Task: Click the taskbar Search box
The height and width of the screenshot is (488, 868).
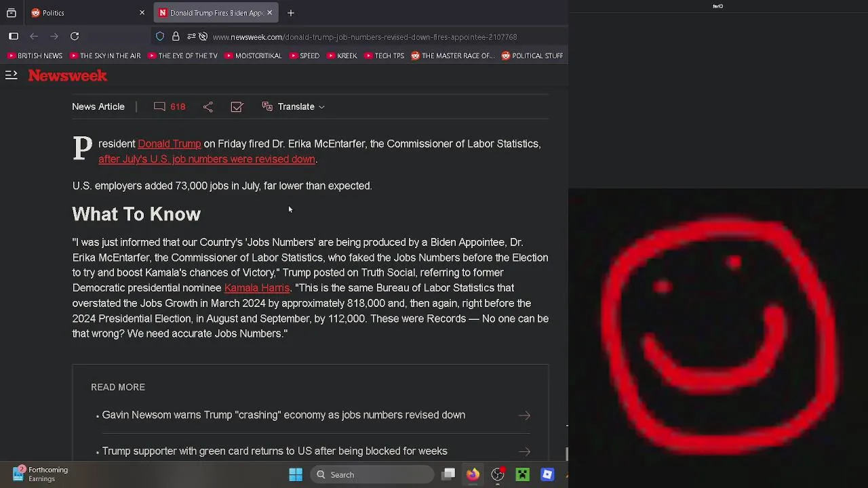Action: coord(372,474)
